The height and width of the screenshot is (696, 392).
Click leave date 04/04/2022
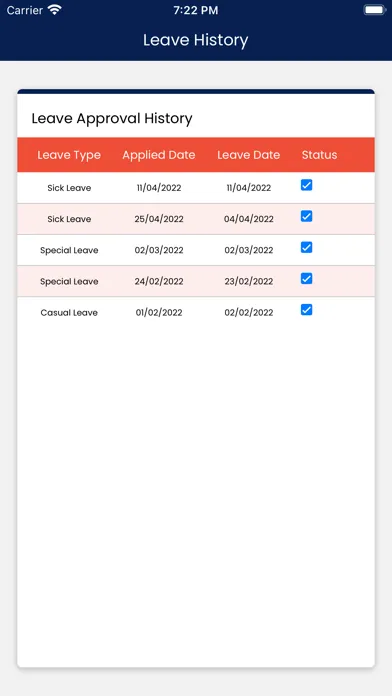coord(249,219)
